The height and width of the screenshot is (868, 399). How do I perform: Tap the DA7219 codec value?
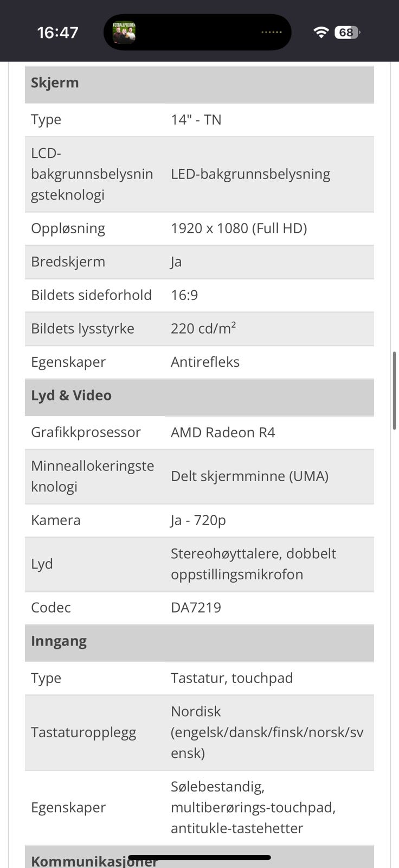(x=196, y=608)
